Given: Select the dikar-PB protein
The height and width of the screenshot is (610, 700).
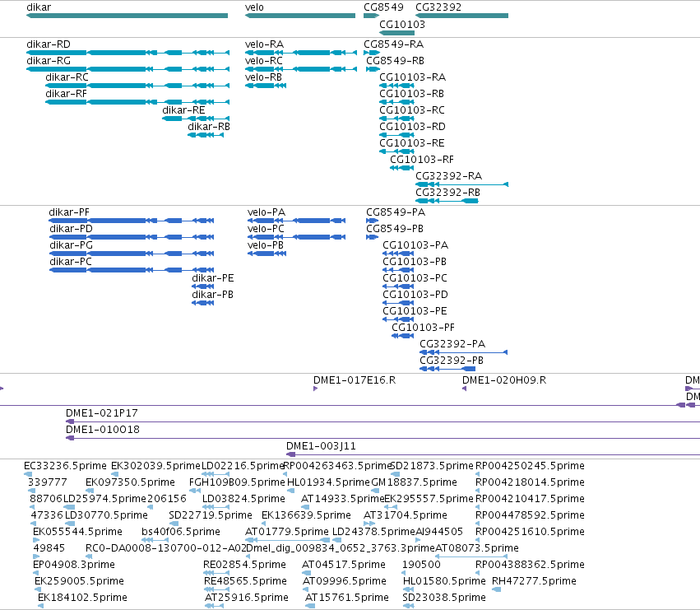Looking at the screenshot, I should tap(202, 303).
